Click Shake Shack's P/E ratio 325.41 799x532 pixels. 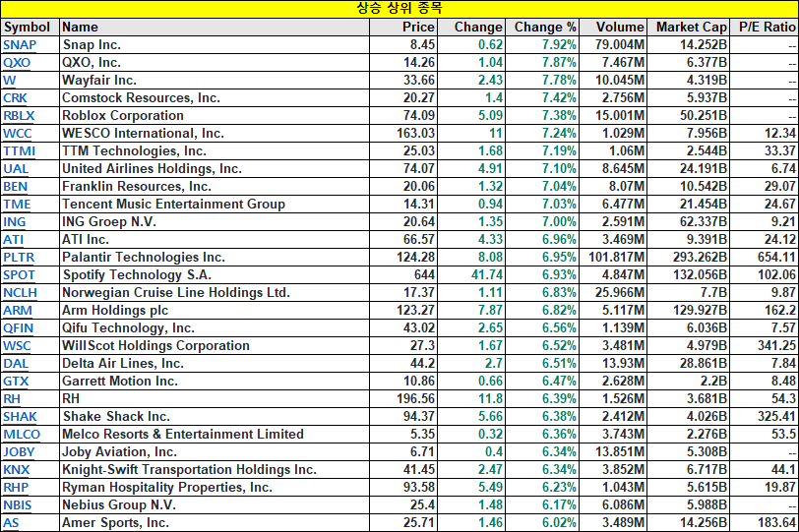[765, 416]
